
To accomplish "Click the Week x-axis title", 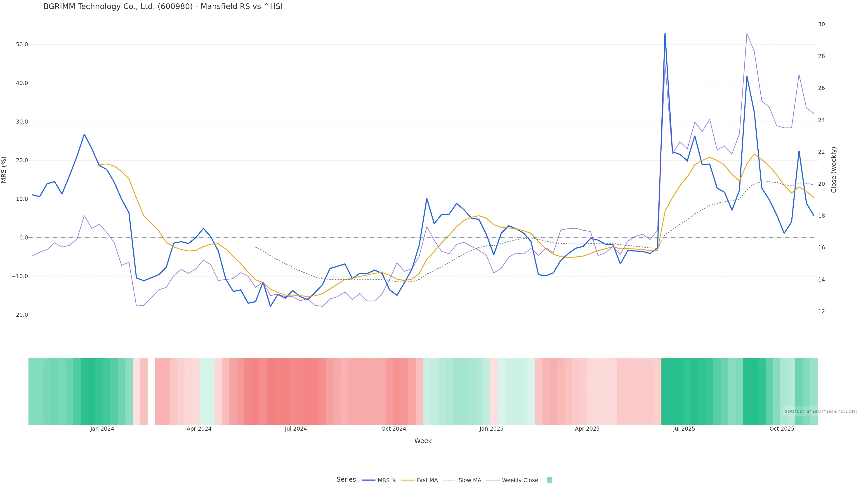I will click(423, 441).
